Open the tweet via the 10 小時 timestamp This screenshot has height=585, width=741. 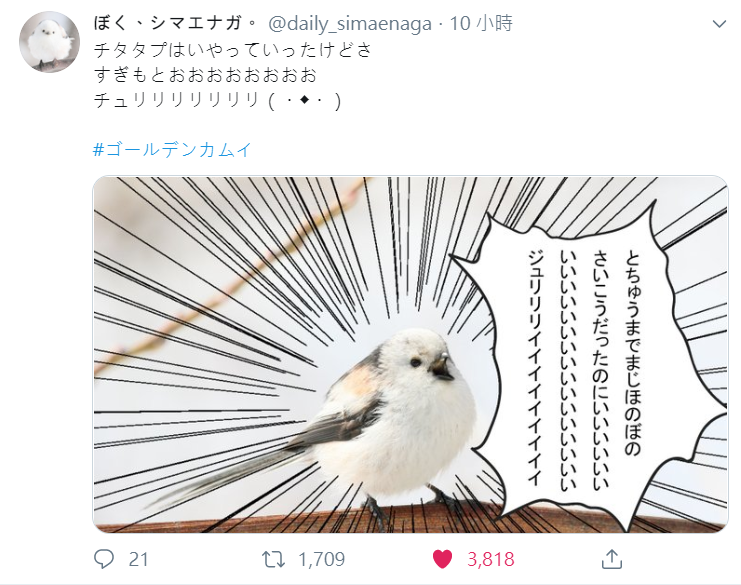point(481,23)
